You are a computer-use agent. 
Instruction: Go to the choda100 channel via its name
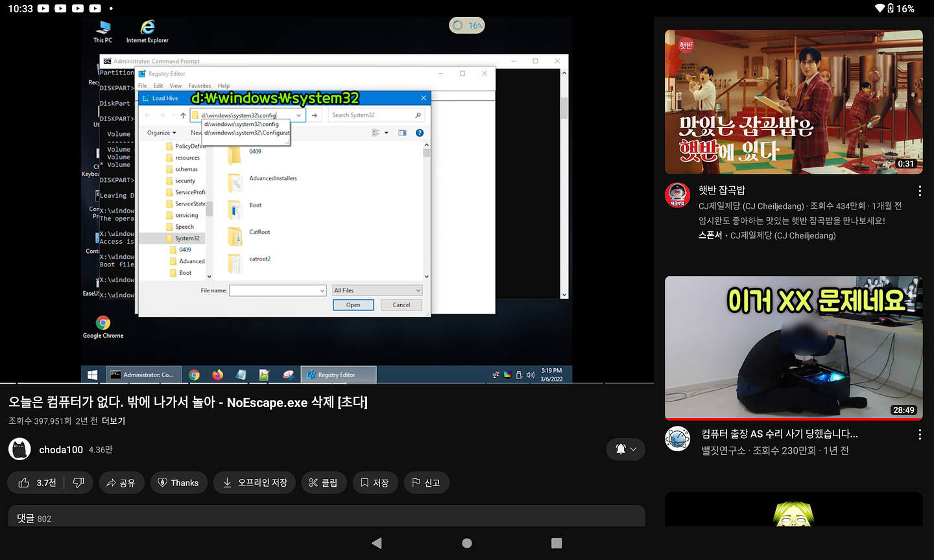click(61, 450)
